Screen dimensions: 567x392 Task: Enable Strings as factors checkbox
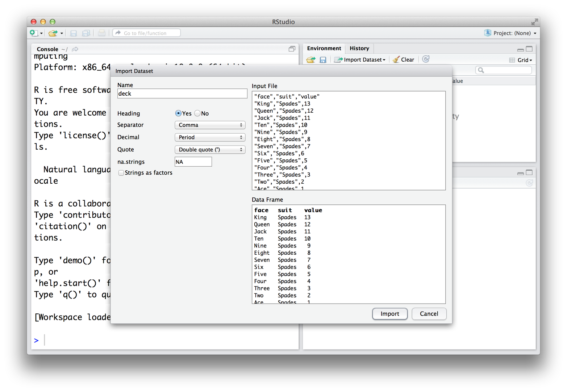point(121,173)
